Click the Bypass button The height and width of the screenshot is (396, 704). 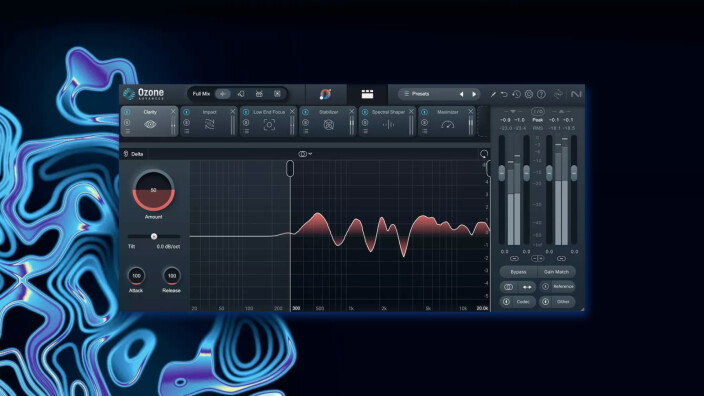pyautogui.click(x=518, y=272)
